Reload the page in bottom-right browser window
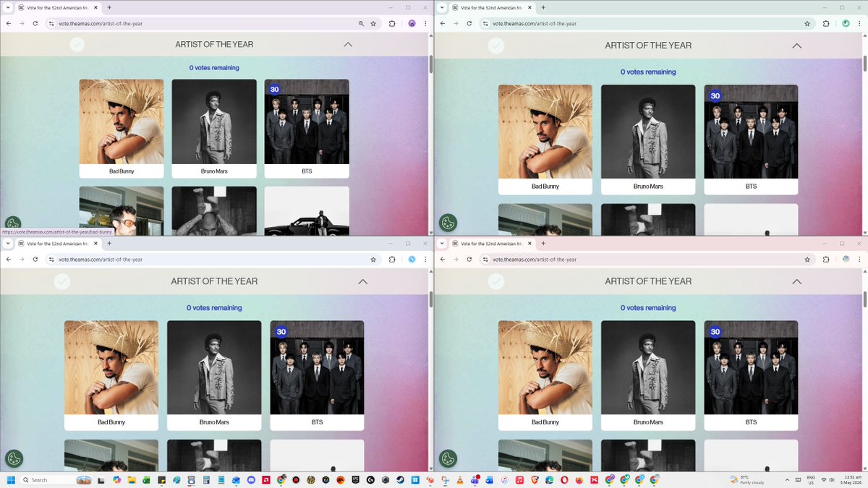This screenshot has height=488, width=868. (469, 259)
